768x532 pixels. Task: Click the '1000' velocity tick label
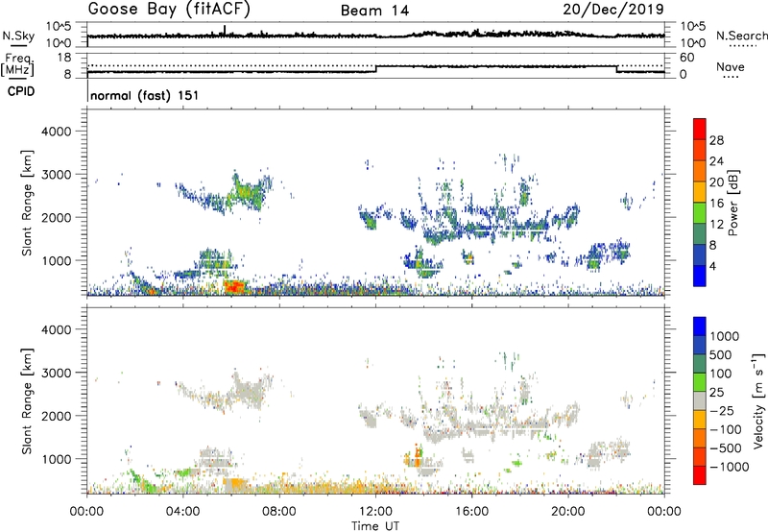725,336
